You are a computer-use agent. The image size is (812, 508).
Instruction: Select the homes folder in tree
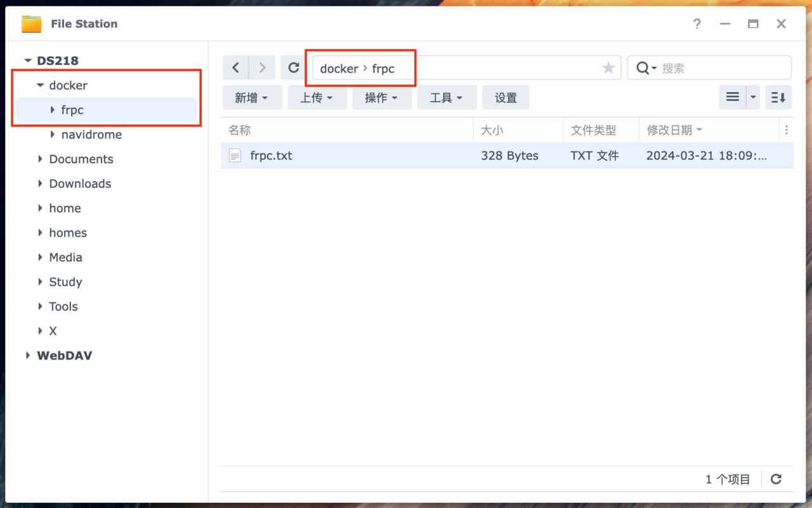coord(68,232)
